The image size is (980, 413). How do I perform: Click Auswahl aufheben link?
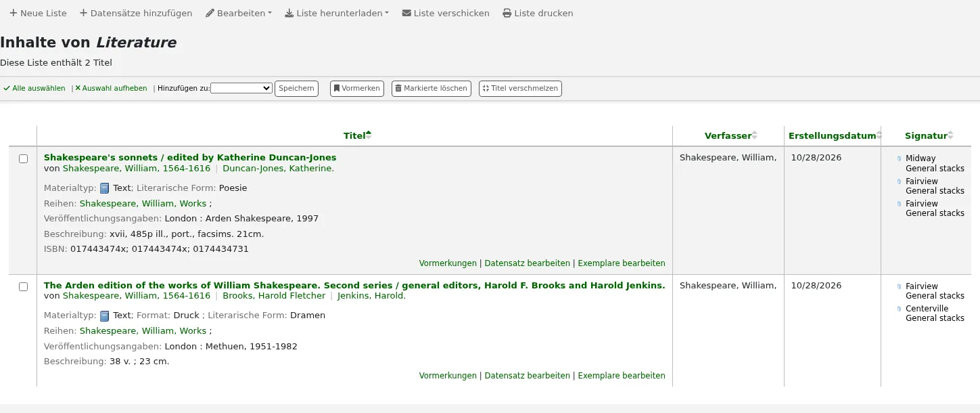click(111, 88)
